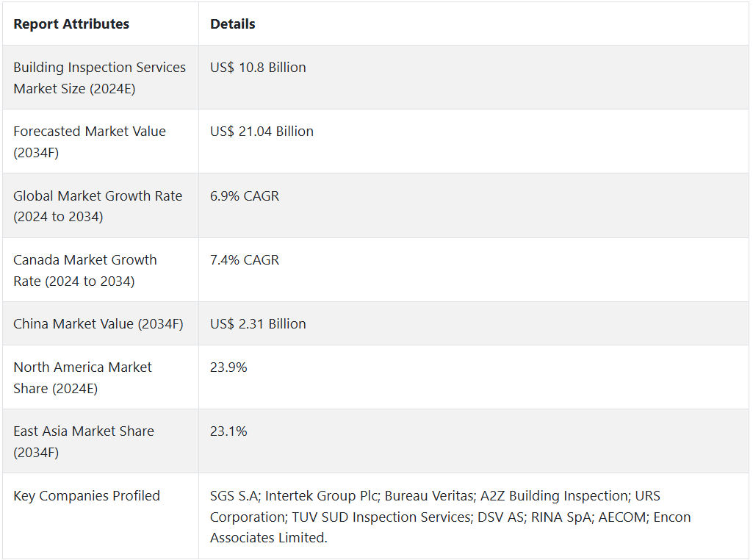Select the East Asia Market Share cell
753x560 pixels.
click(84, 442)
